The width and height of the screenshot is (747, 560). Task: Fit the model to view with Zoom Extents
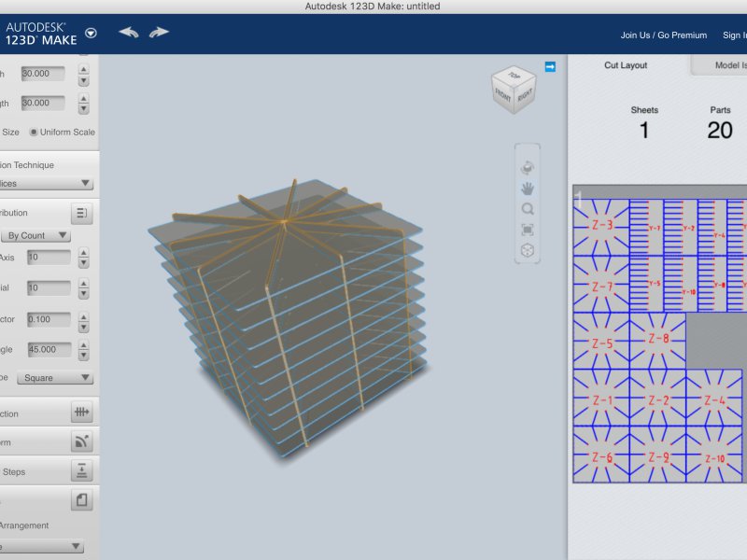(x=528, y=230)
